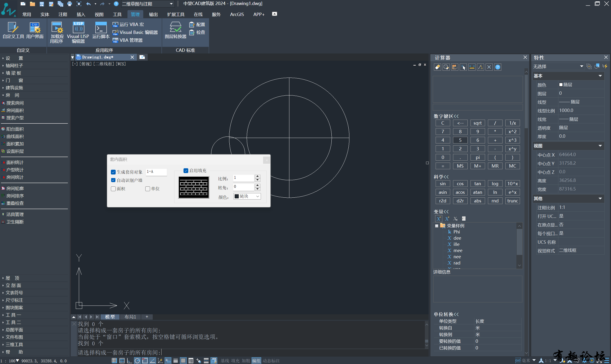611x364 pixels.
Task: Click the 1-A suite name input field
Action: coord(156,172)
